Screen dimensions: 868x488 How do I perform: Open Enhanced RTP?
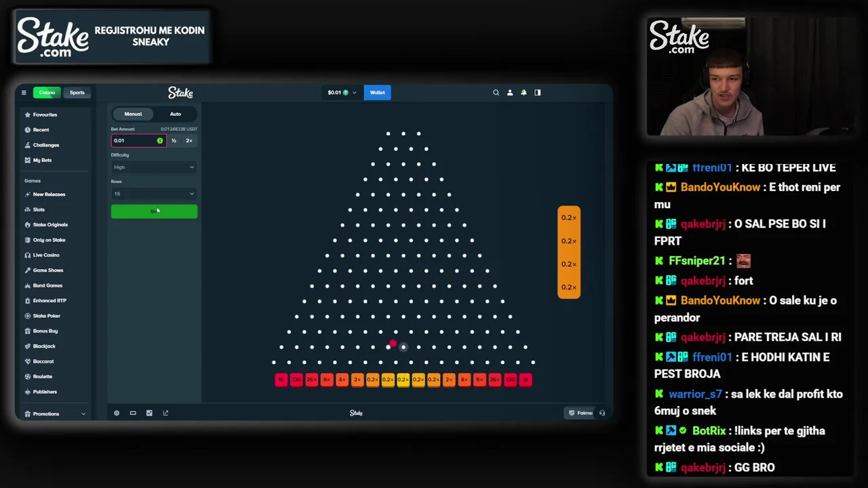click(50, 300)
